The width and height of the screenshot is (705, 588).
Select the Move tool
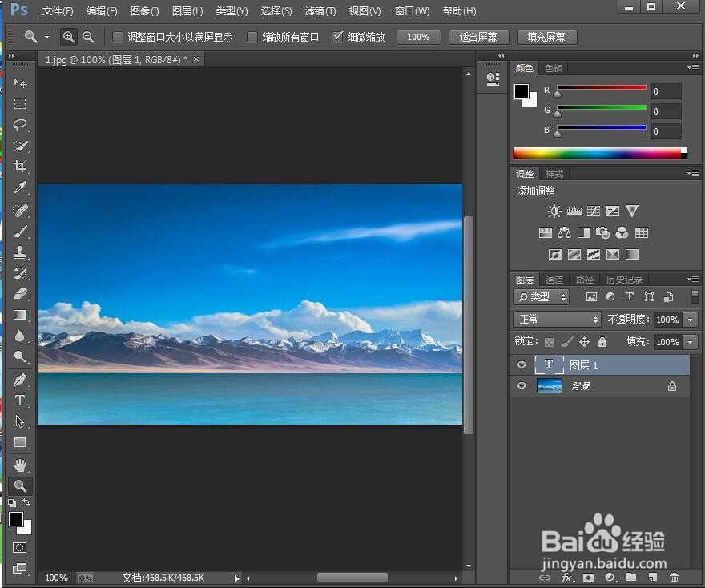pyautogui.click(x=20, y=83)
